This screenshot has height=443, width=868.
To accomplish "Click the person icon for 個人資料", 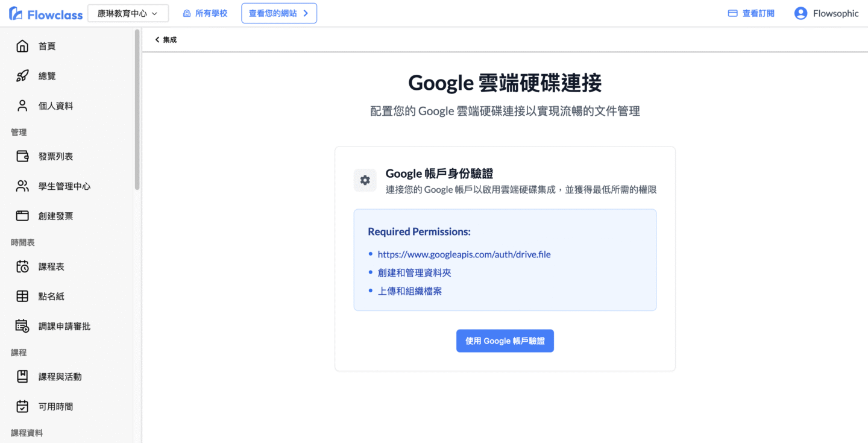I will (22, 106).
